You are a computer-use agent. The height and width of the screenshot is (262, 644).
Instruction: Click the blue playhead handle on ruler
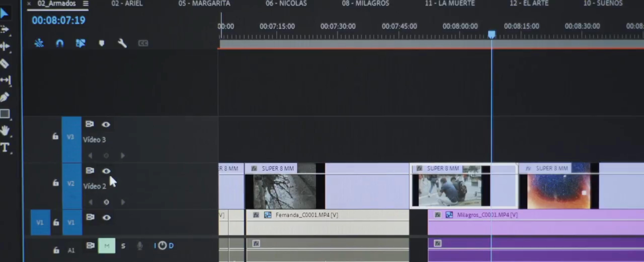pos(492,35)
